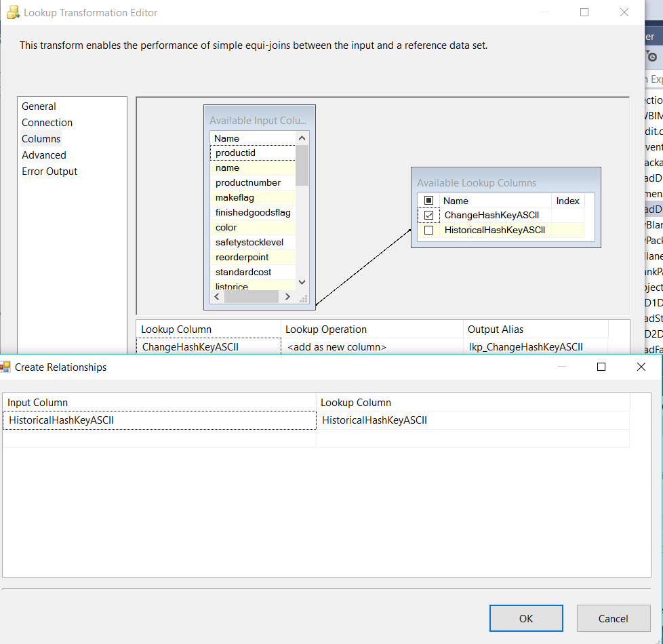Select standardcost input column
This screenshot has height=644, width=663.
point(253,272)
